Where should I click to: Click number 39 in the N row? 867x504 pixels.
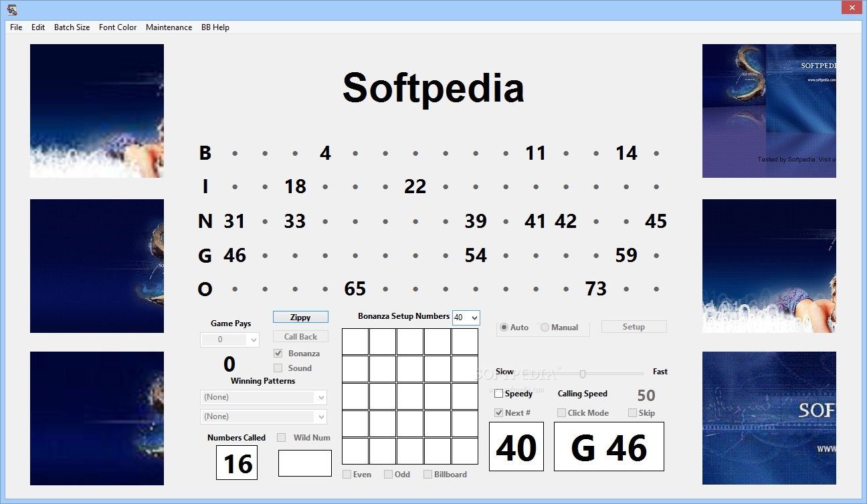coord(476,221)
